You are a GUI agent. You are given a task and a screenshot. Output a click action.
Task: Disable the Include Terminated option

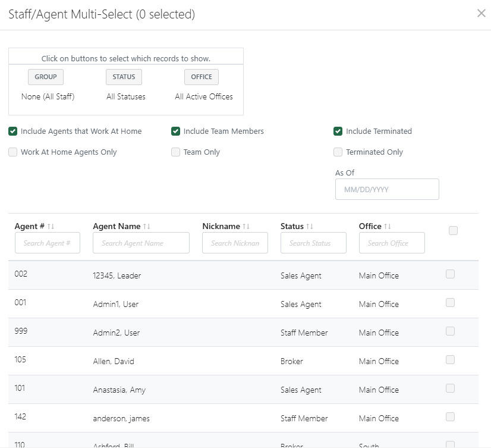pos(338,131)
